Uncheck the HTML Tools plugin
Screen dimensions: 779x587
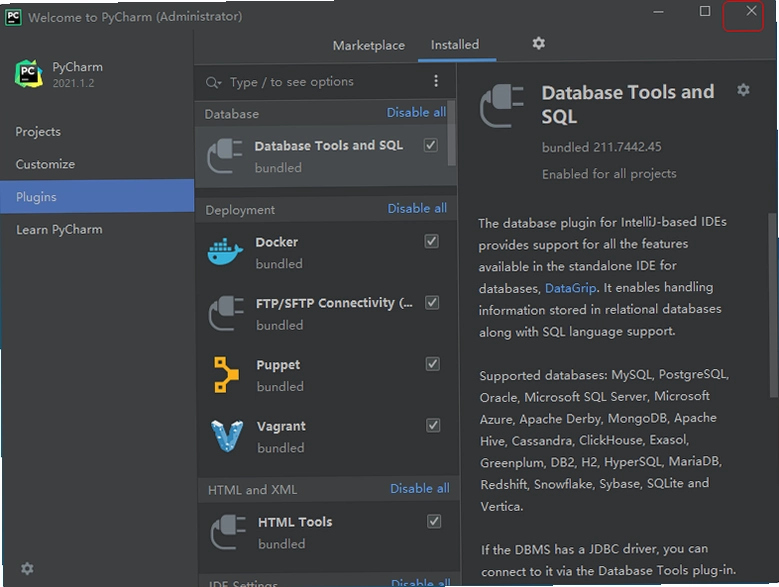tap(434, 521)
